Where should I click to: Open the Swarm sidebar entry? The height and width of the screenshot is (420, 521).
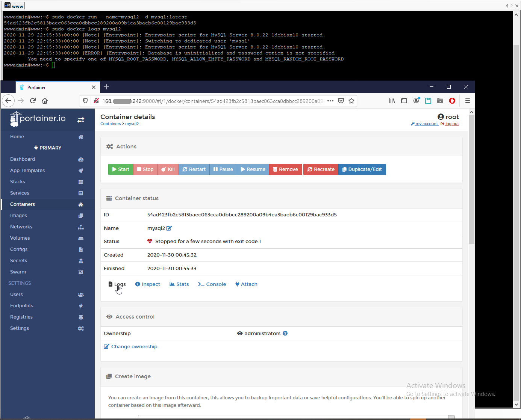(x=18, y=272)
